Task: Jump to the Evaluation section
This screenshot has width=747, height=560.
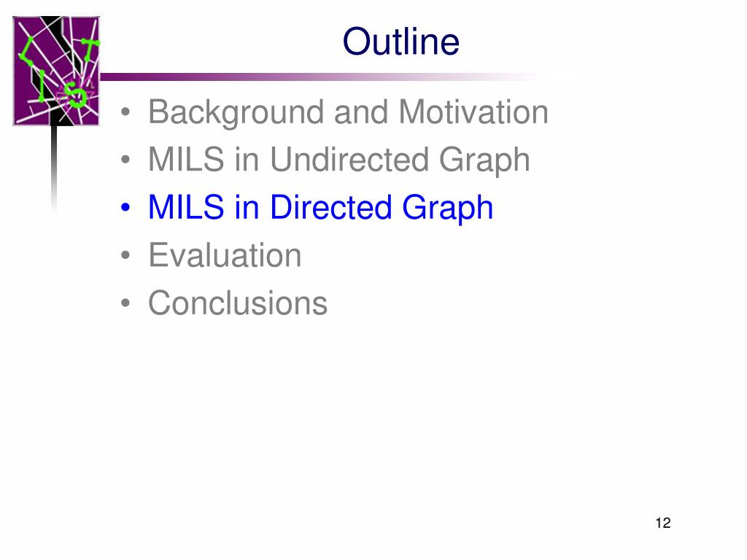Action: point(225,255)
